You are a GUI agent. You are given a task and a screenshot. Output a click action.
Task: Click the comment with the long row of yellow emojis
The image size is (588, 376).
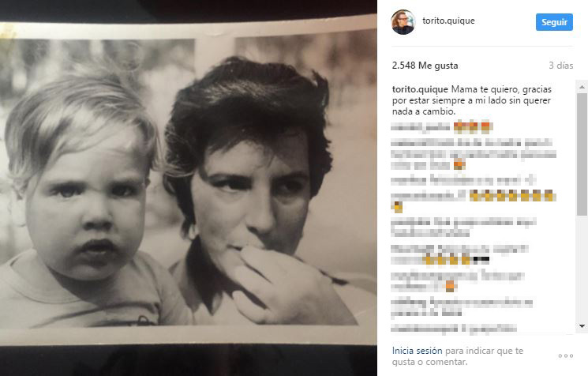coord(474,201)
